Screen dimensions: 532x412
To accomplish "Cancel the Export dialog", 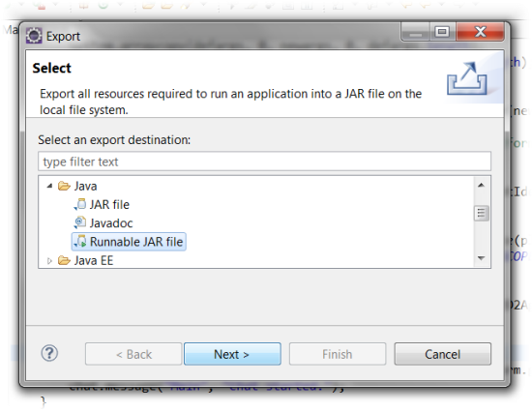I will pyautogui.click(x=442, y=354).
